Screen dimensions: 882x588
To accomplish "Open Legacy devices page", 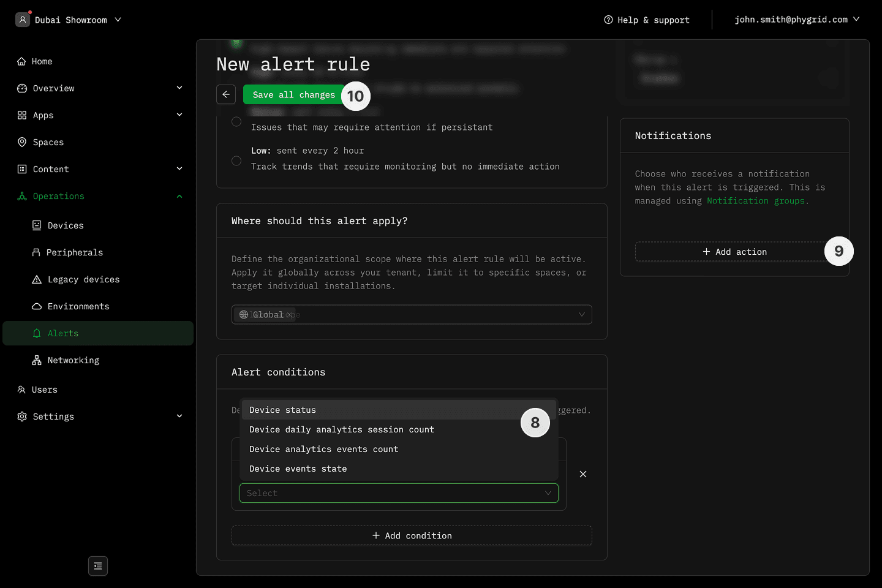I will click(x=83, y=279).
